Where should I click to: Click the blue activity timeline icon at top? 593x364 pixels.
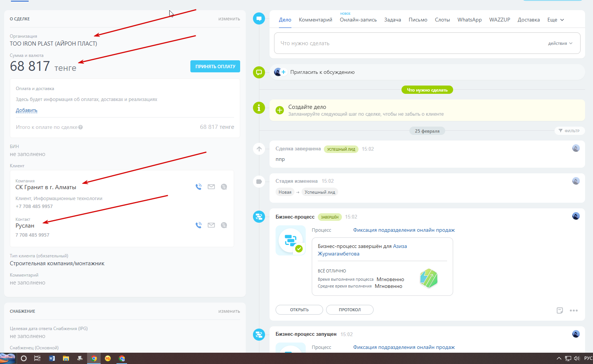[x=259, y=18]
